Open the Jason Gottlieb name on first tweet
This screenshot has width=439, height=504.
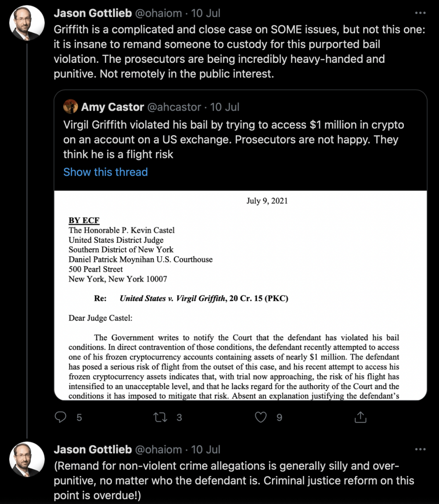[93, 13]
